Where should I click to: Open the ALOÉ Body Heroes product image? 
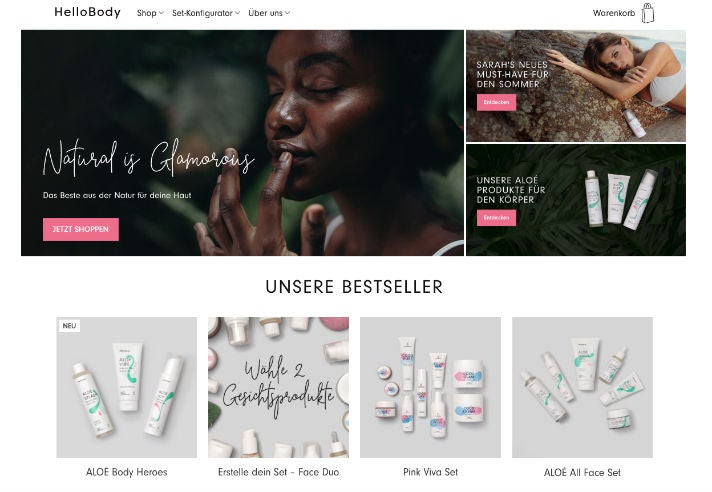pos(127,387)
